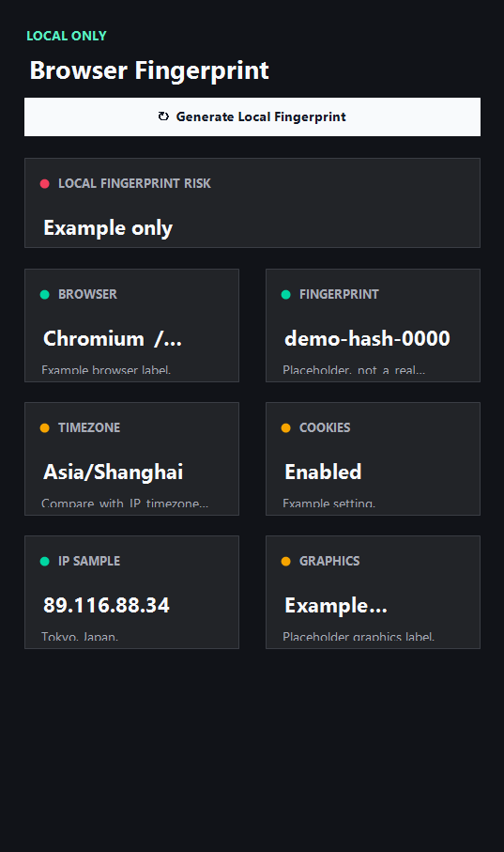Image resolution: width=504 pixels, height=852 pixels.
Task: Select the 'Example...' graphics value
Action: 336,606
